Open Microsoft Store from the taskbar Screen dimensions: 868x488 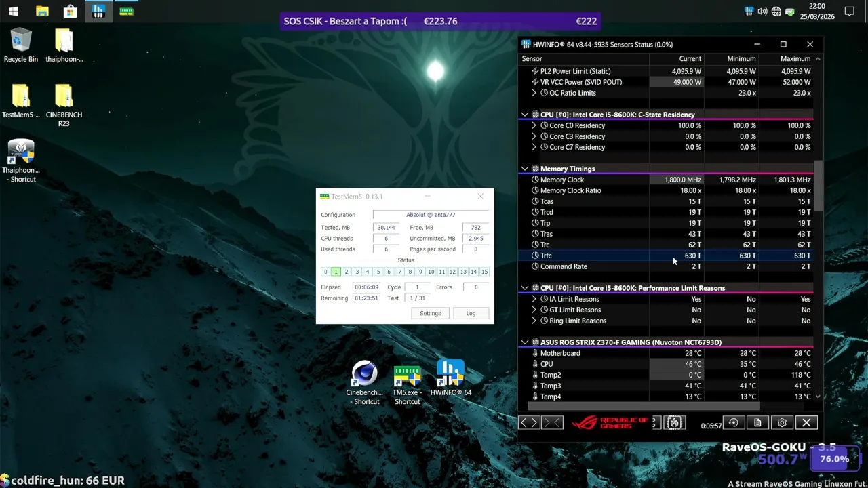coord(70,11)
